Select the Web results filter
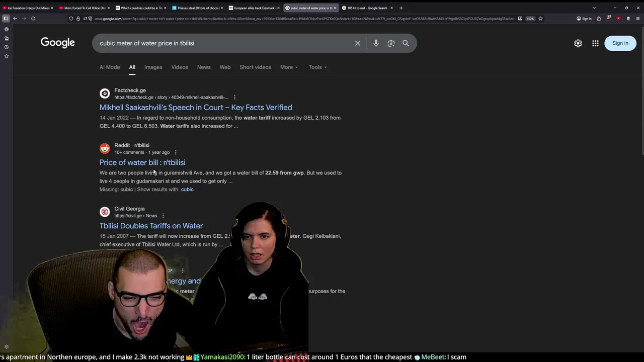The width and height of the screenshot is (644, 362). (x=225, y=67)
